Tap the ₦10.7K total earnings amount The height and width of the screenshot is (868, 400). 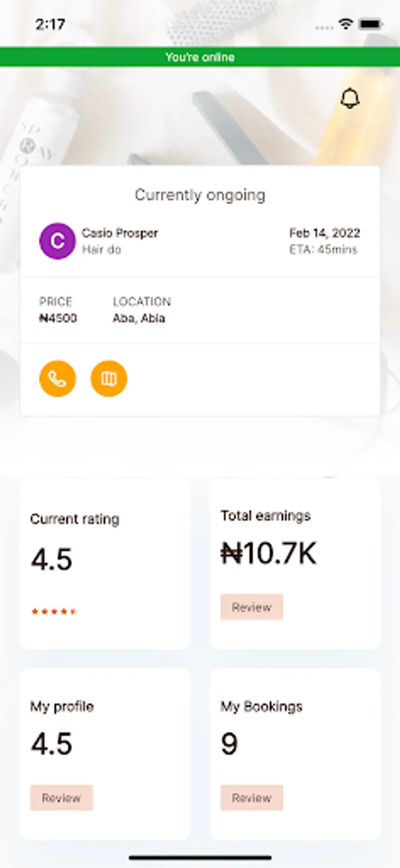[268, 554]
